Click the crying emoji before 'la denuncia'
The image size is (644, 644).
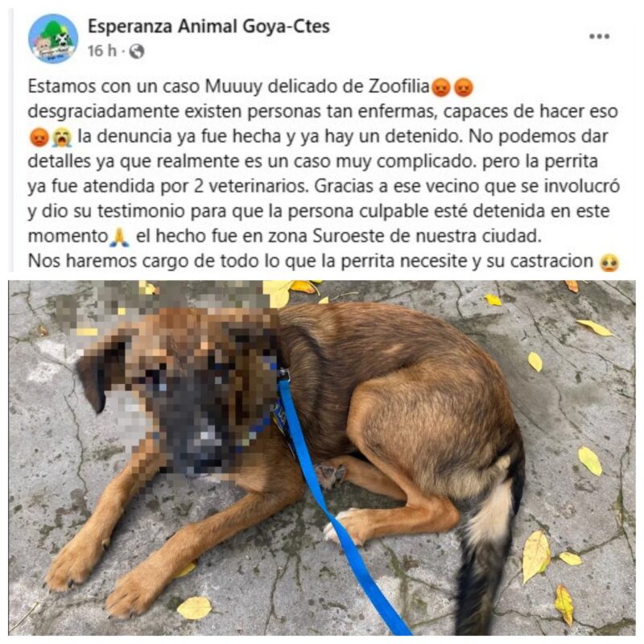[62, 137]
